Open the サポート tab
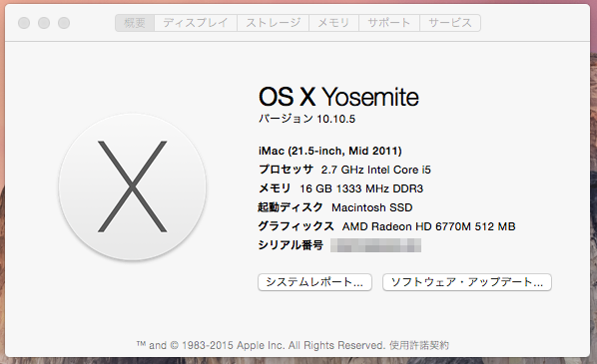Viewport: 597px width, 364px height. click(x=388, y=23)
